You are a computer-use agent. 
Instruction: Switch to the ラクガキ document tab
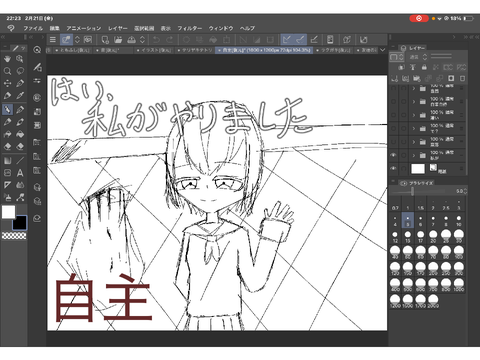tap(334, 50)
